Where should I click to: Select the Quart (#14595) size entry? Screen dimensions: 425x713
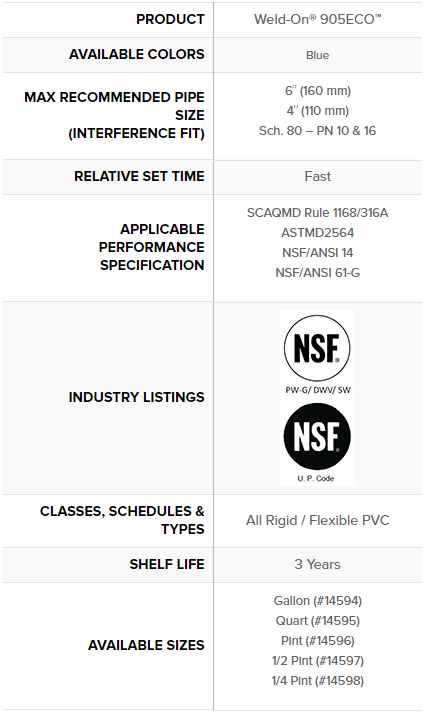pos(317,621)
